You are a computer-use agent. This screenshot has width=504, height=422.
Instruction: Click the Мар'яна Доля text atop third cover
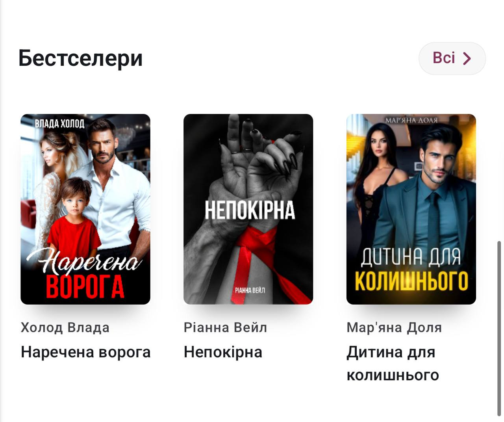point(411,120)
